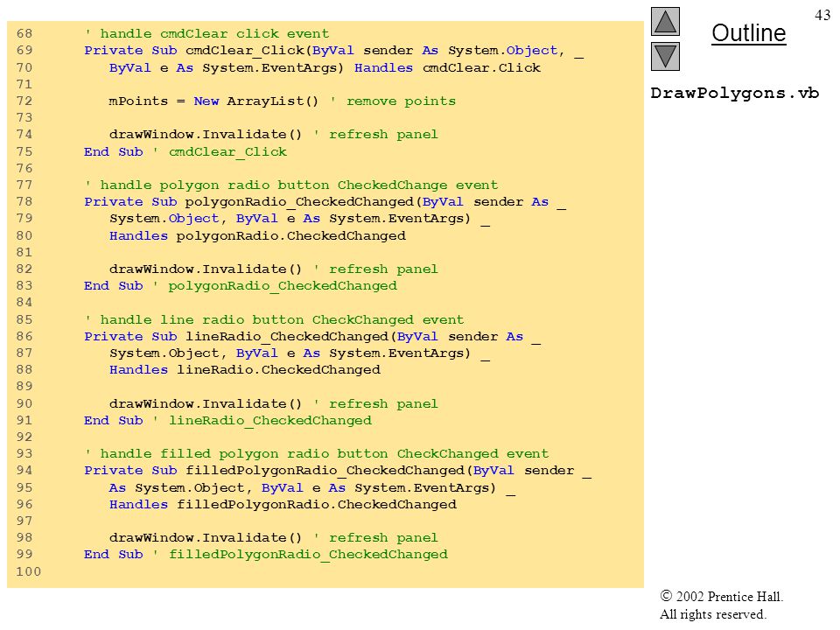Screen dimensions: 840x630
Task: Click 'System.Object, ByVal e As System.EventArgs)' line 79
Action: tap(290, 219)
